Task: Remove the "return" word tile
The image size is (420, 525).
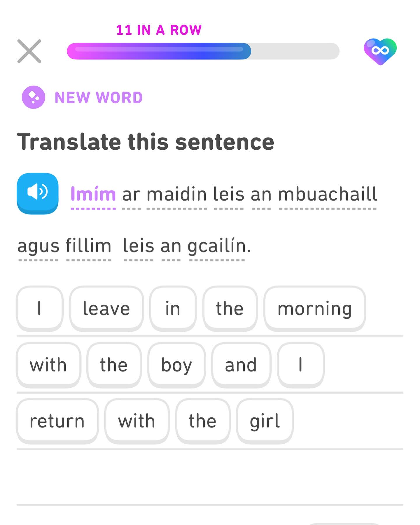Action: pos(57,421)
